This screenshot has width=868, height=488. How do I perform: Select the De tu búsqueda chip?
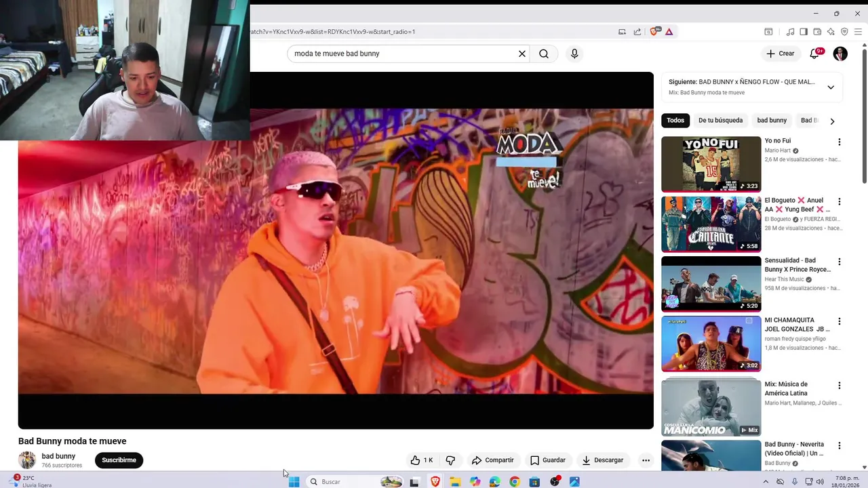[x=720, y=121]
